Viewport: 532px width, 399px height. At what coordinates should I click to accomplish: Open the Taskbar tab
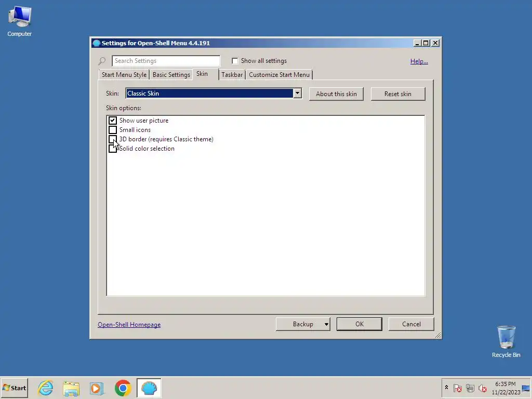tap(232, 75)
